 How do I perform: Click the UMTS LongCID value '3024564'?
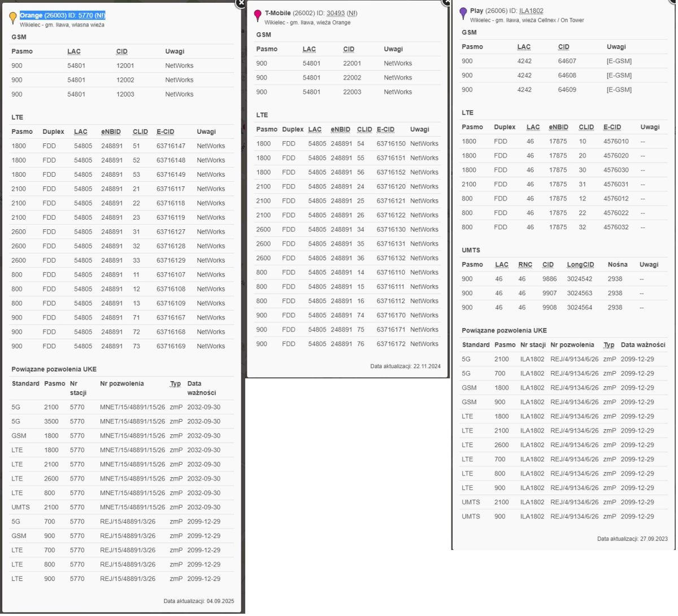[x=580, y=308]
